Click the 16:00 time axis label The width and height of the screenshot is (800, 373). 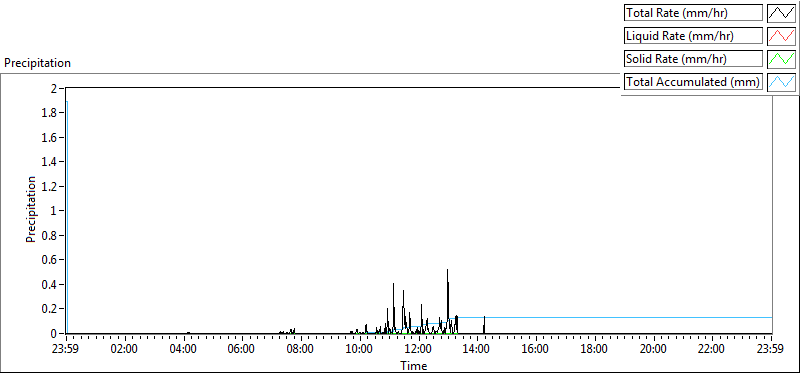point(536,350)
